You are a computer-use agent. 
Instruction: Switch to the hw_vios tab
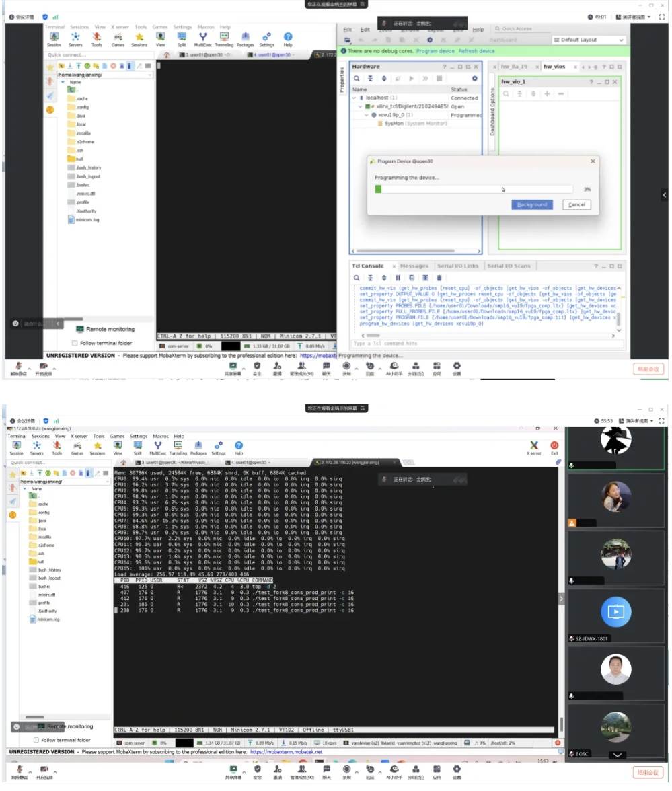click(x=554, y=67)
